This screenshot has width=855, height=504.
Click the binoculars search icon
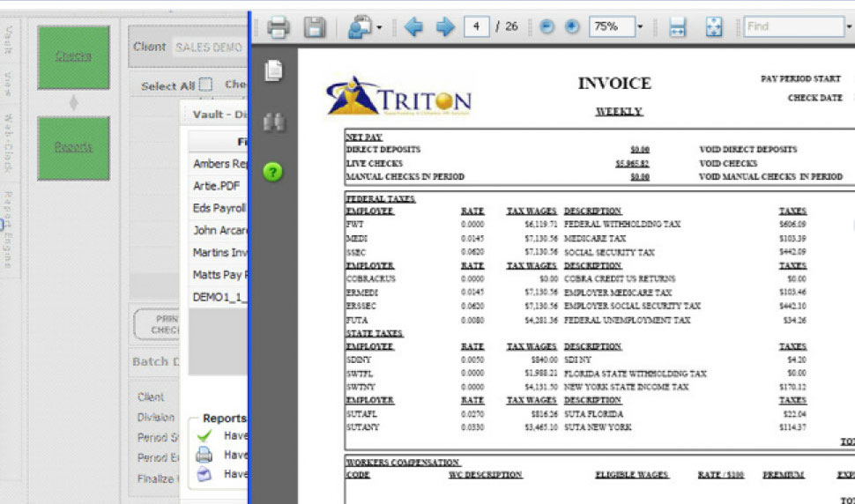point(273,122)
